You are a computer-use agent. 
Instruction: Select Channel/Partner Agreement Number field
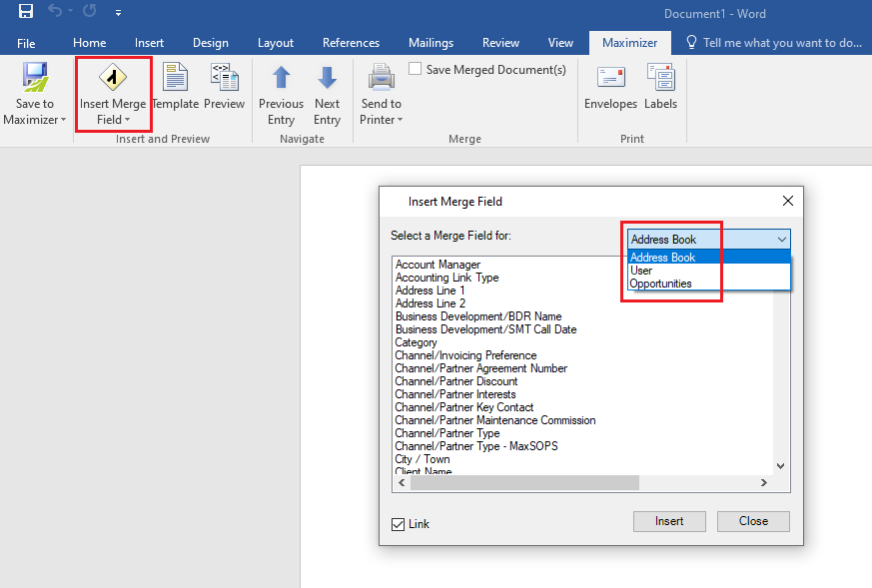pos(481,368)
